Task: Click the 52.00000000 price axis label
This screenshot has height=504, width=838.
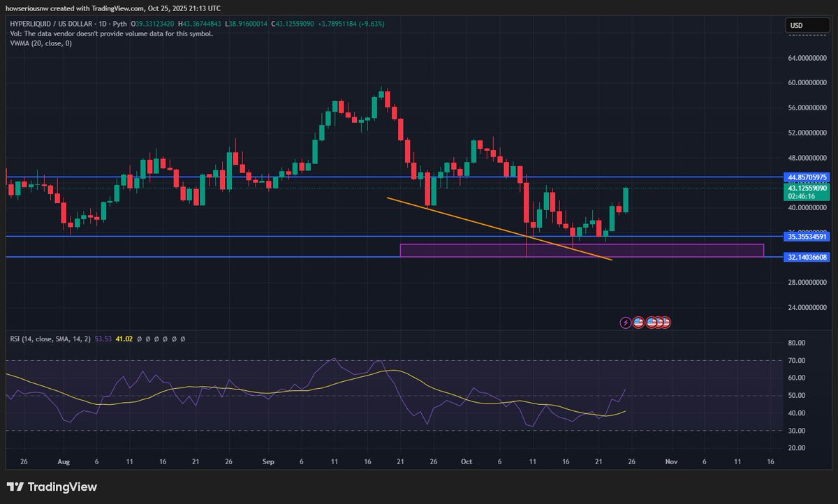Action: pyautogui.click(x=808, y=133)
